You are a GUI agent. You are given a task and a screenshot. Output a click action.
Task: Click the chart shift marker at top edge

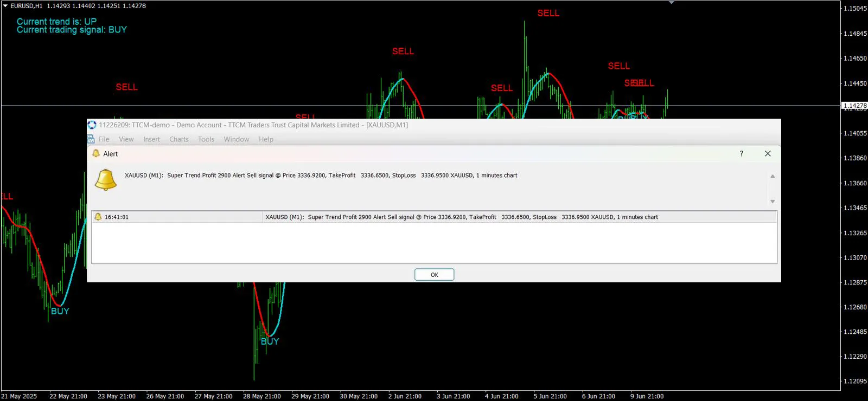coord(672,3)
